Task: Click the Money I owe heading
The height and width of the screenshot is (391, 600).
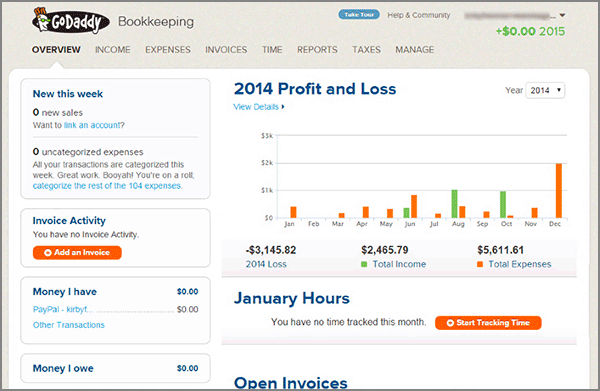Action: (x=63, y=368)
